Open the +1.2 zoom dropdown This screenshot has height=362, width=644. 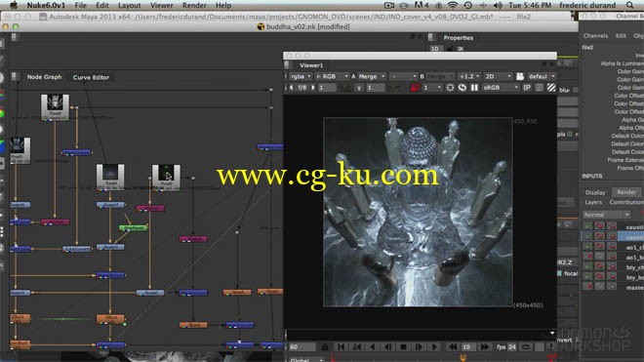coord(469,76)
